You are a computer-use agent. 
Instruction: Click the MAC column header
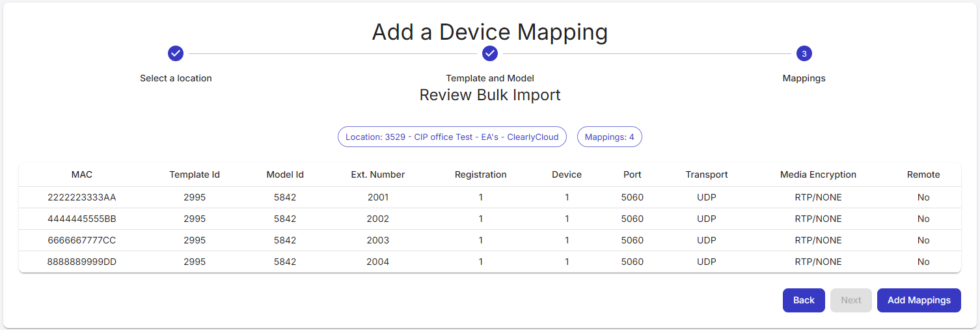pyautogui.click(x=82, y=174)
